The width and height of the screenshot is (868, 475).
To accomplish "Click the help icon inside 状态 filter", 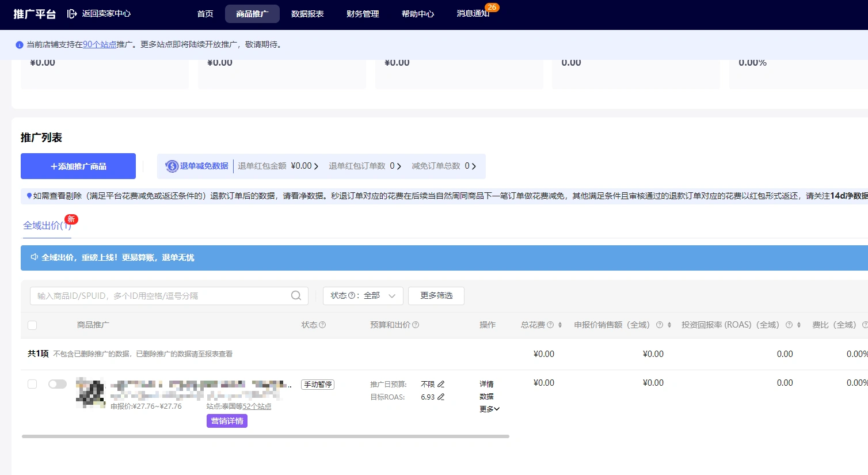I will 352,296.
